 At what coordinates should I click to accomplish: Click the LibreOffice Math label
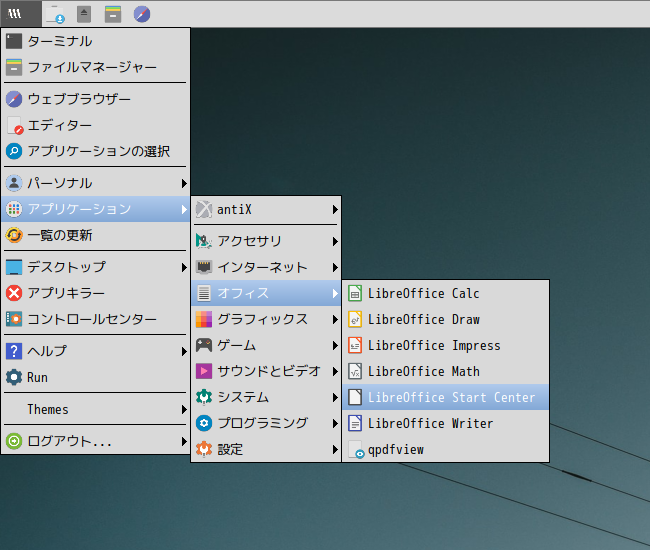pos(424,371)
